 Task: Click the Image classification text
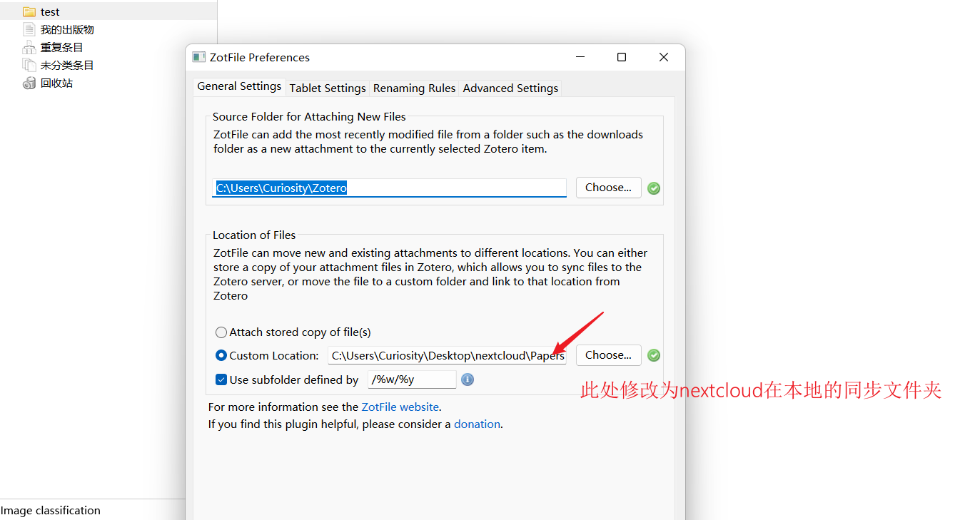pos(51,511)
